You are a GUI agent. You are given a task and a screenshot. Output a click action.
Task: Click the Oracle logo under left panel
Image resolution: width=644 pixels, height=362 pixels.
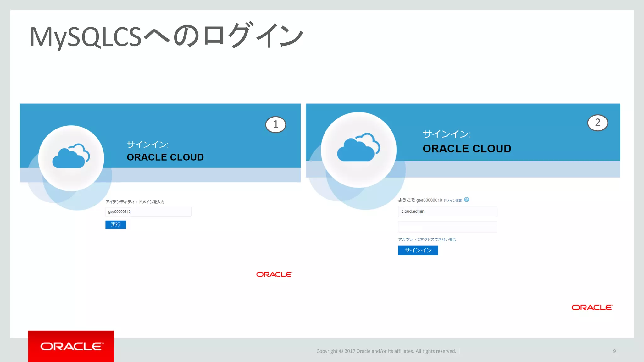[274, 274]
